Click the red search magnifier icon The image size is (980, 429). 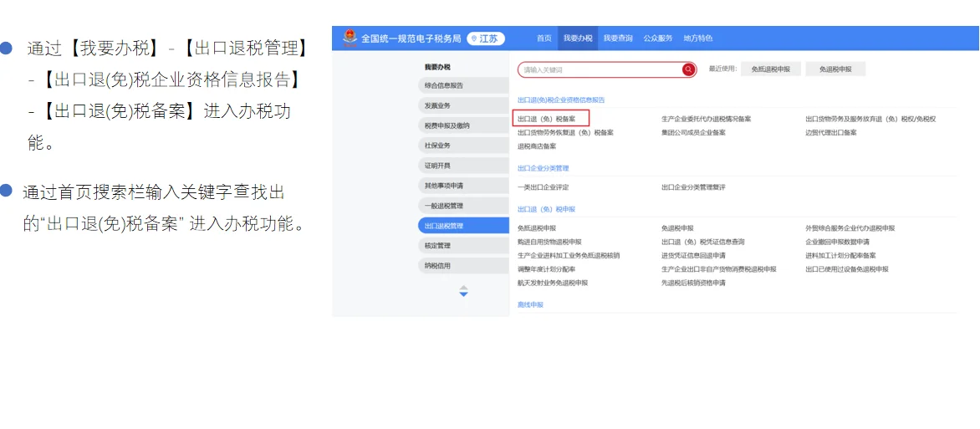click(x=688, y=70)
